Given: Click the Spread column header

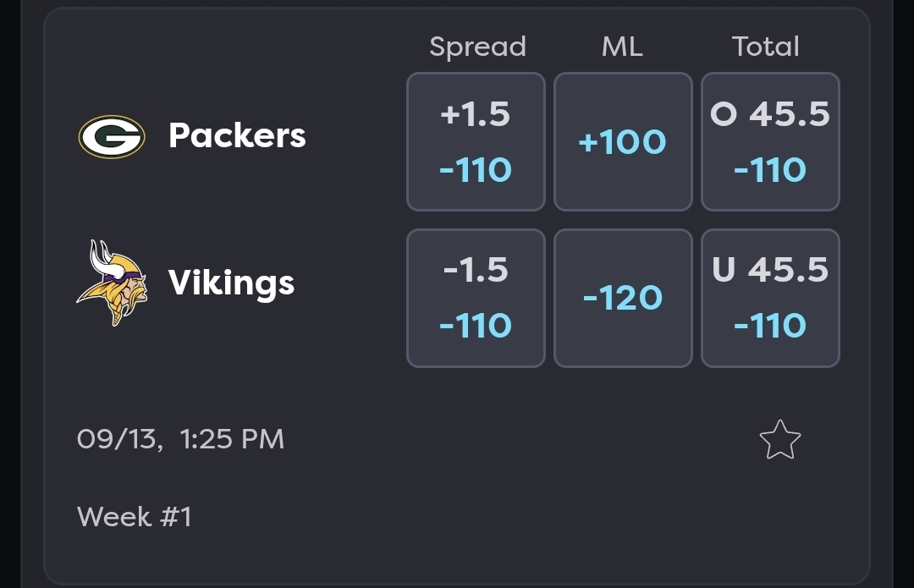Looking at the screenshot, I should (477, 47).
